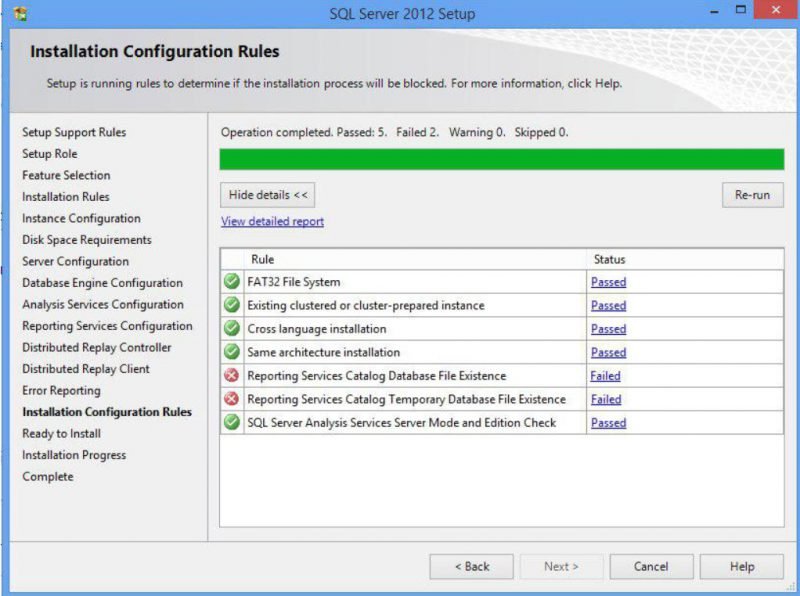Click green check icon beside Same architecture installation
The width and height of the screenshot is (800, 596).
[232, 352]
